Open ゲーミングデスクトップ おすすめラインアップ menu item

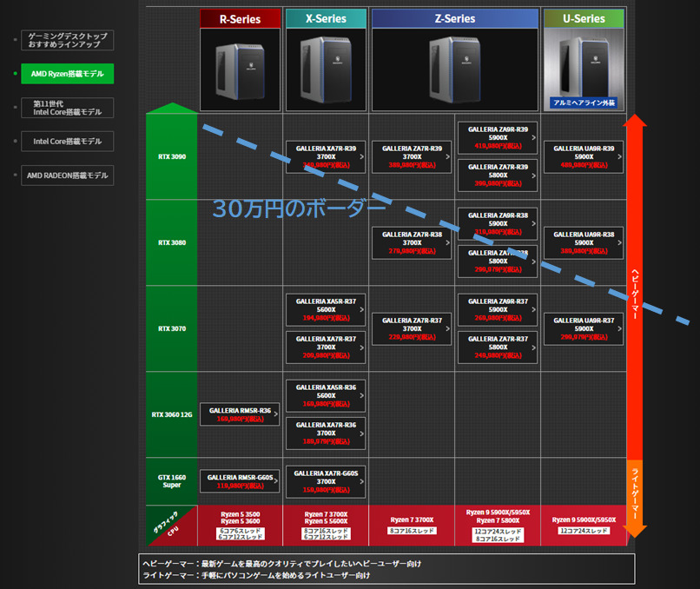68,40
